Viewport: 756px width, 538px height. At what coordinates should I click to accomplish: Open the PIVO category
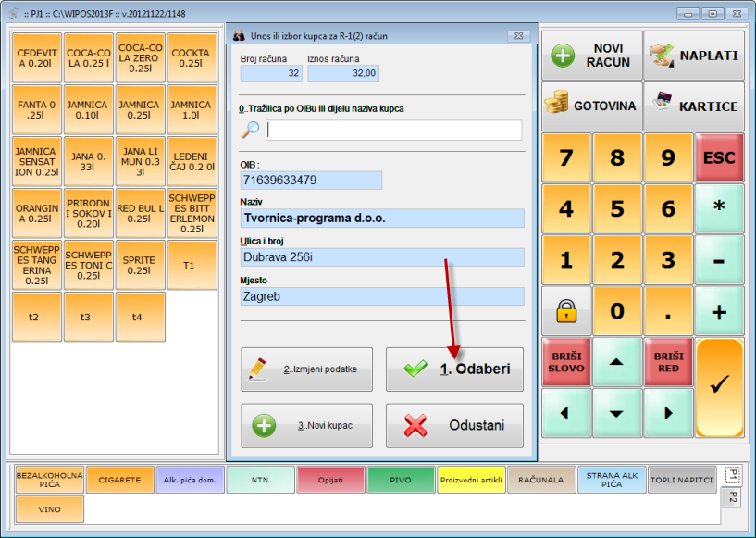point(401,480)
